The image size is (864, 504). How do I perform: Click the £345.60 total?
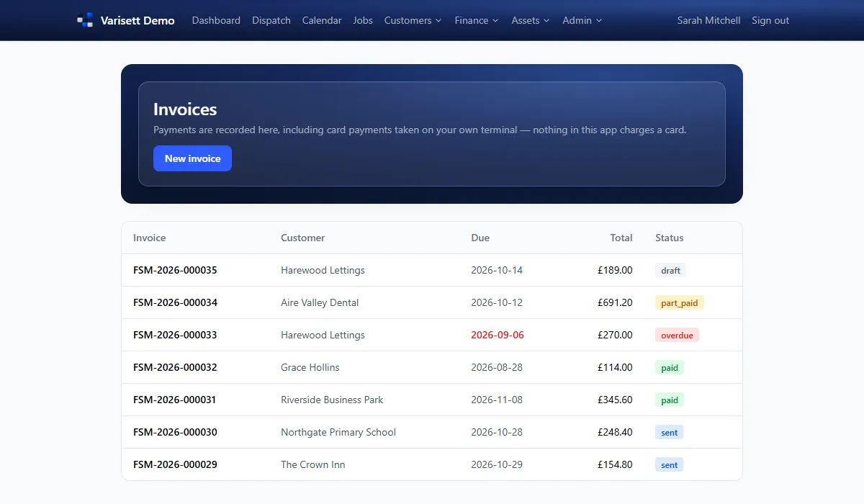click(615, 400)
